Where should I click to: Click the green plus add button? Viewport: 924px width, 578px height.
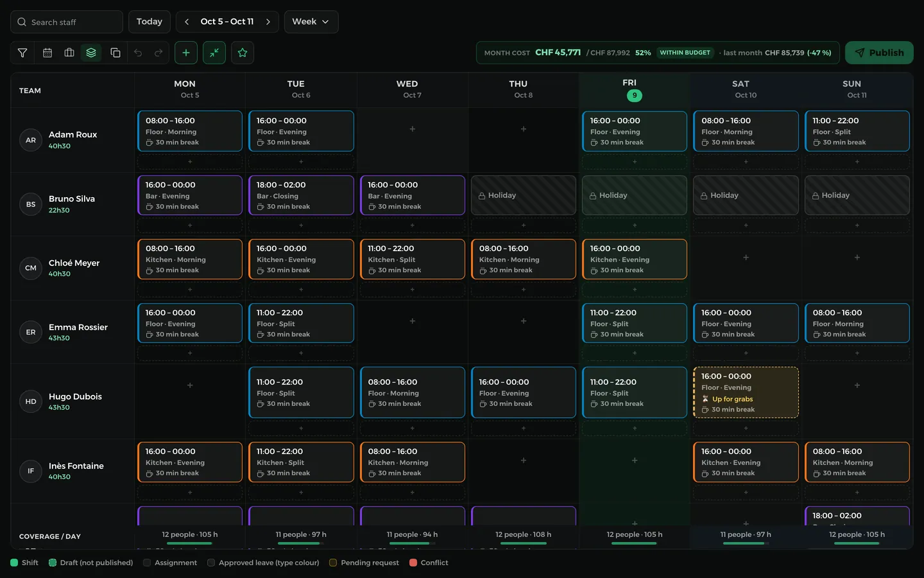(x=186, y=53)
